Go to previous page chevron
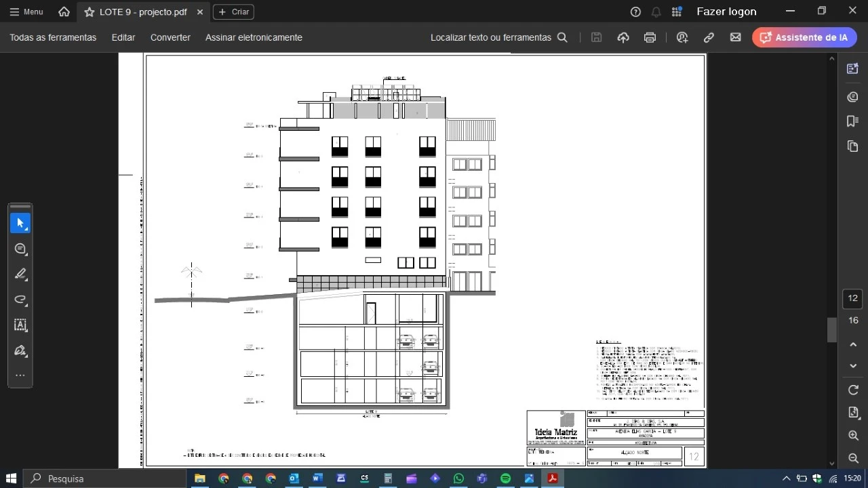Screen dimensions: 868x488 (853, 344)
